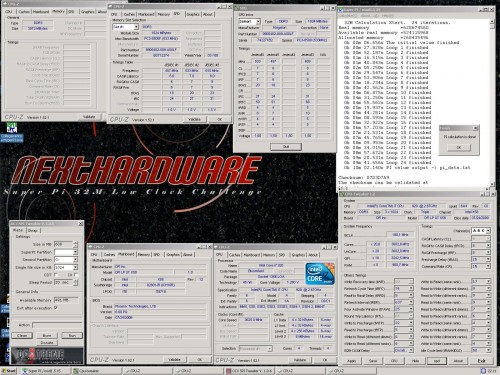The width and height of the screenshot is (500, 375).
Task: Confirm OK in PI calculation done dialog
Action: point(459,147)
